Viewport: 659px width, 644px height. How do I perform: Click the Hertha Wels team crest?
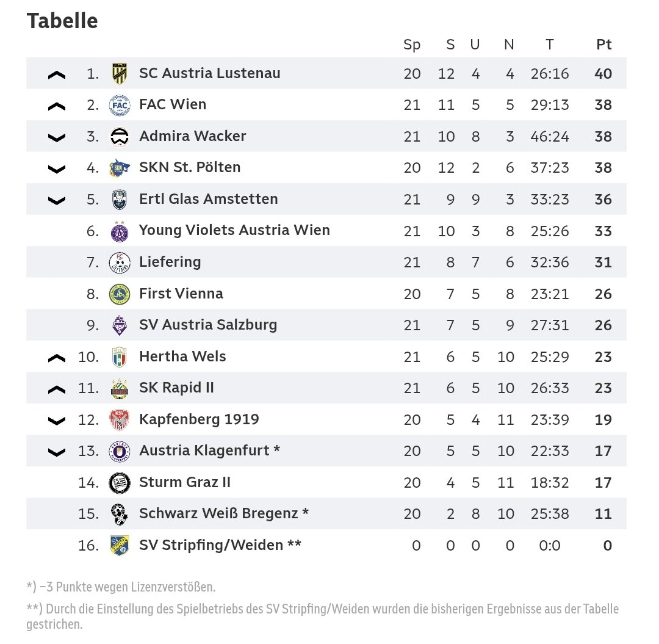[119, 357]
